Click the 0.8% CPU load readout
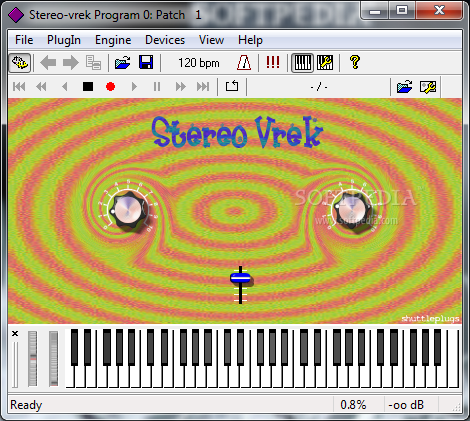The width and height of the screenshot is (470, 421). click(x=353, y=405)
